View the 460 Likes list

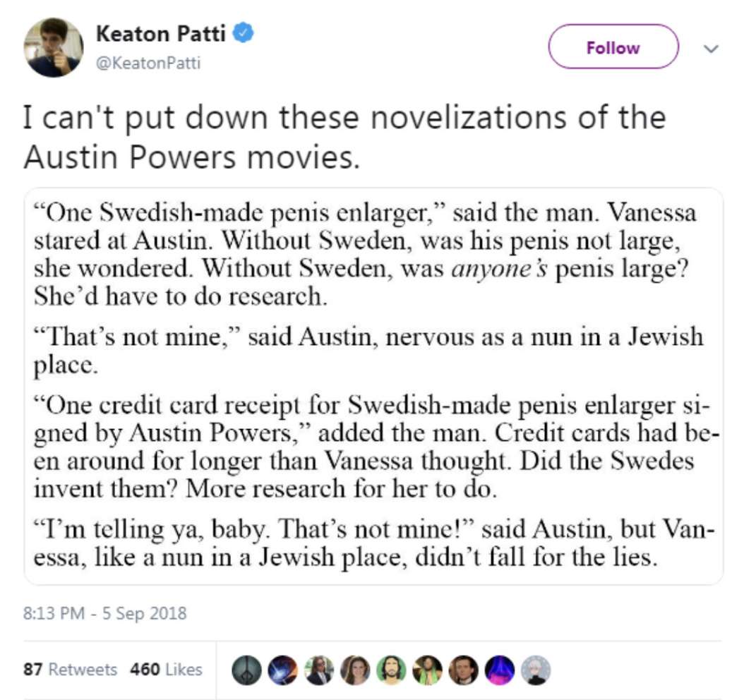click(x=166, y=669)
